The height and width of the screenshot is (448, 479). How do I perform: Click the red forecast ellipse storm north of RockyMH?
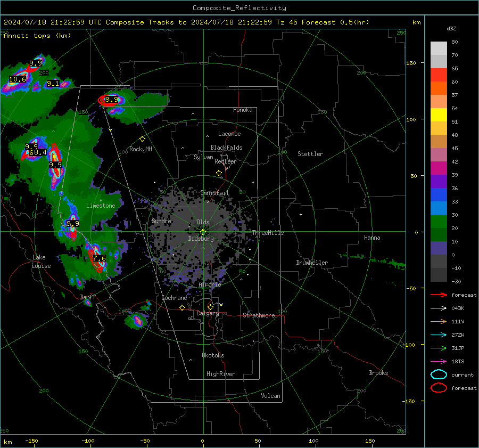109,100
